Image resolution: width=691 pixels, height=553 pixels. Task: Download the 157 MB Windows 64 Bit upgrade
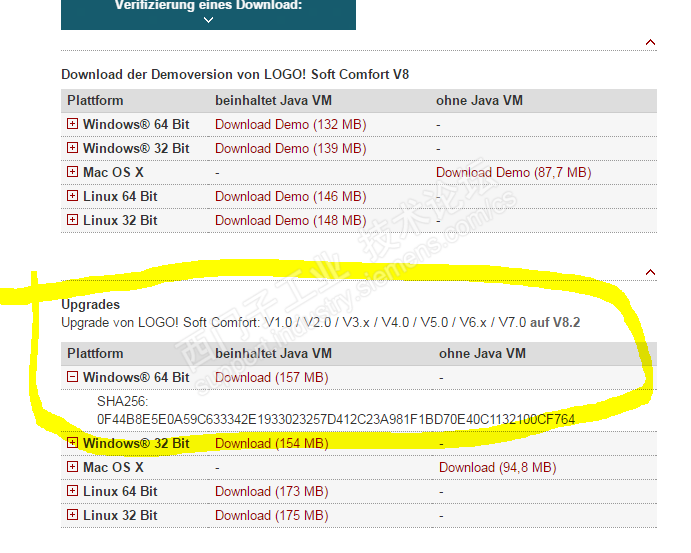(272, 378)
